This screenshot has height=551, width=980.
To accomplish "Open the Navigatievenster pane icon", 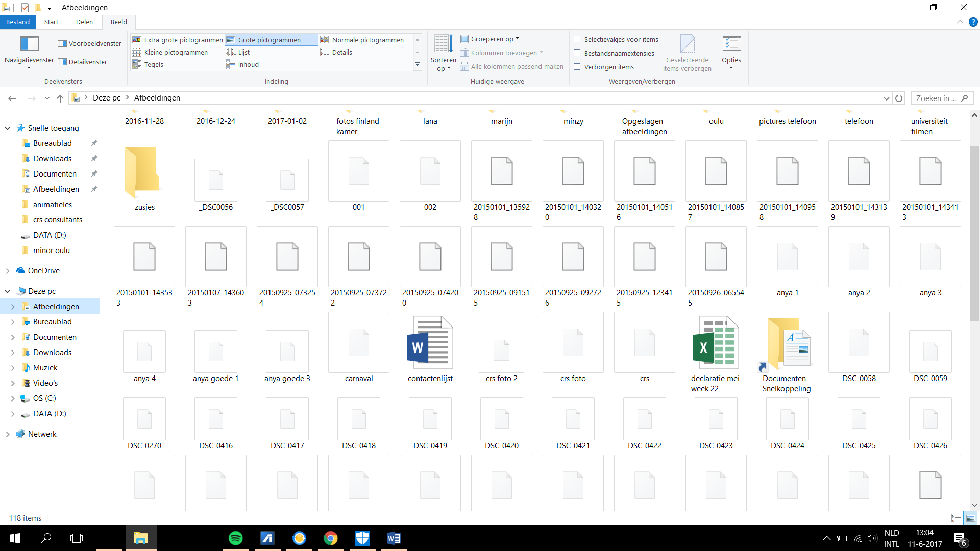I will tap(29, 44).
